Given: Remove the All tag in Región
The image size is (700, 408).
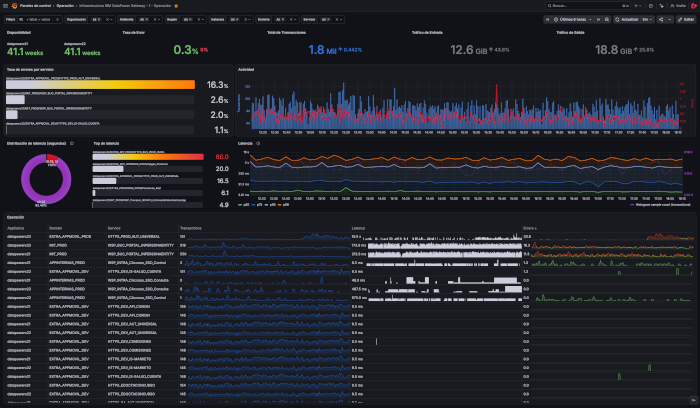Looking at the screenshot, I should tap(190, 20).
